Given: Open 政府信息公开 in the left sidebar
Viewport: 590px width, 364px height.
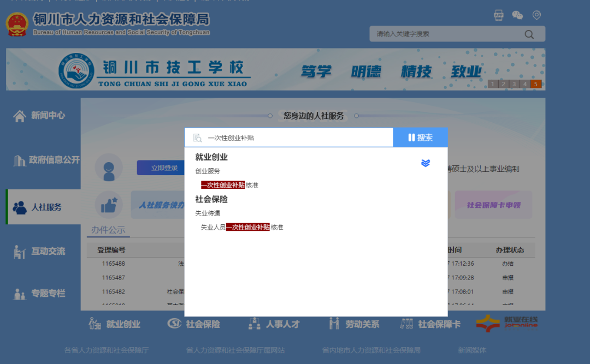Looking at the screenshot, I should click(54, 160).
